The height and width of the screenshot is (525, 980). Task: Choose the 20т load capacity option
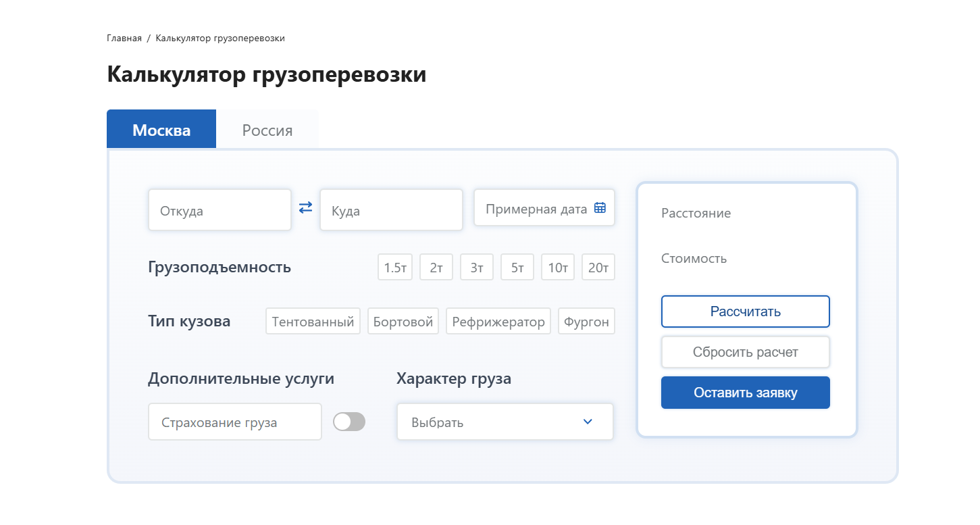[598, 268]
